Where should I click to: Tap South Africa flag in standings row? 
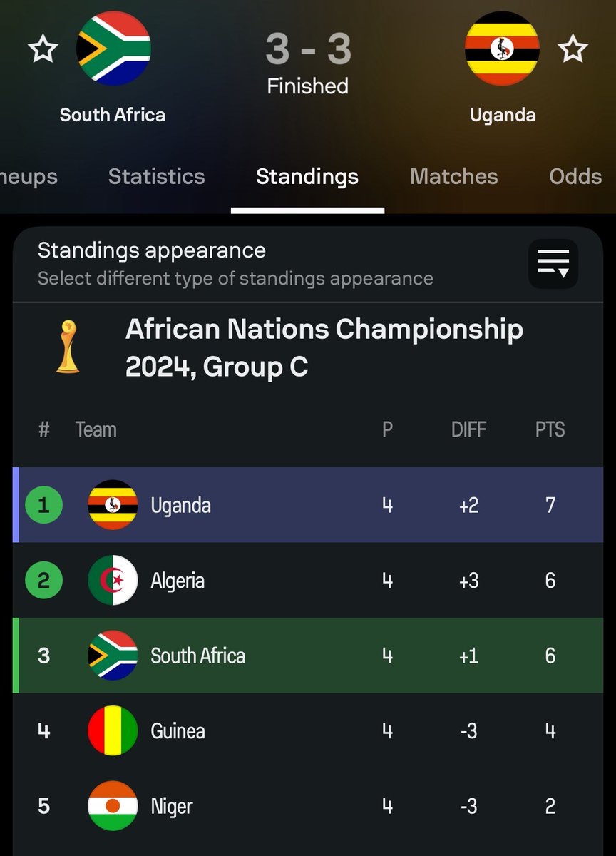point(113,656)
